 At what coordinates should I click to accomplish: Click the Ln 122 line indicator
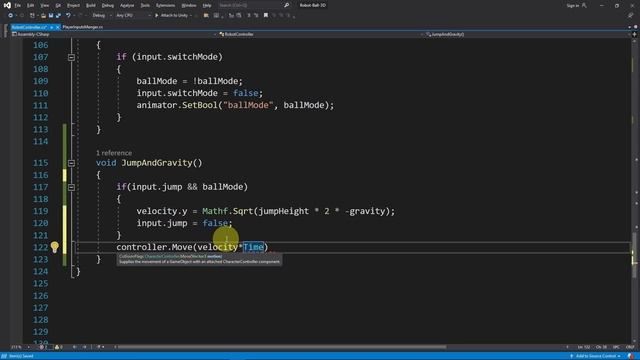coord(584,347)
